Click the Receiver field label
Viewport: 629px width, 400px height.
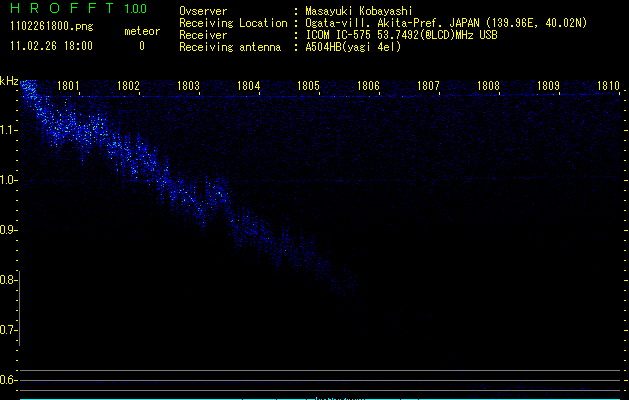pyautogui.click(x=203, y=35)
